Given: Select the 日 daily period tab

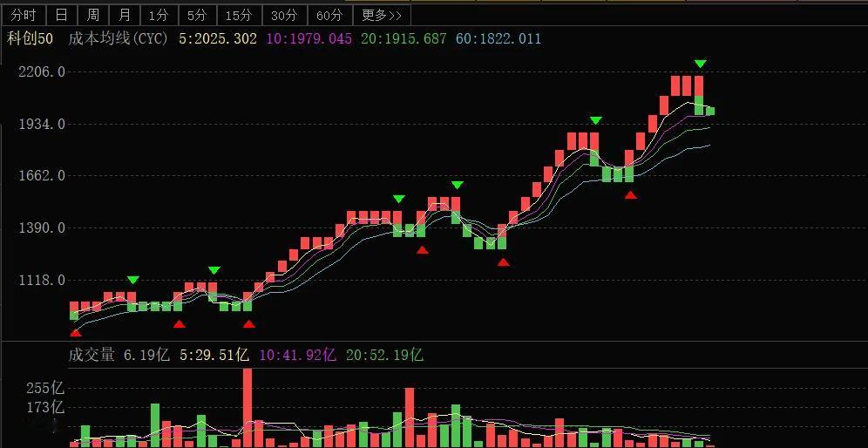Looking at the screenshot, I should 62,15.
